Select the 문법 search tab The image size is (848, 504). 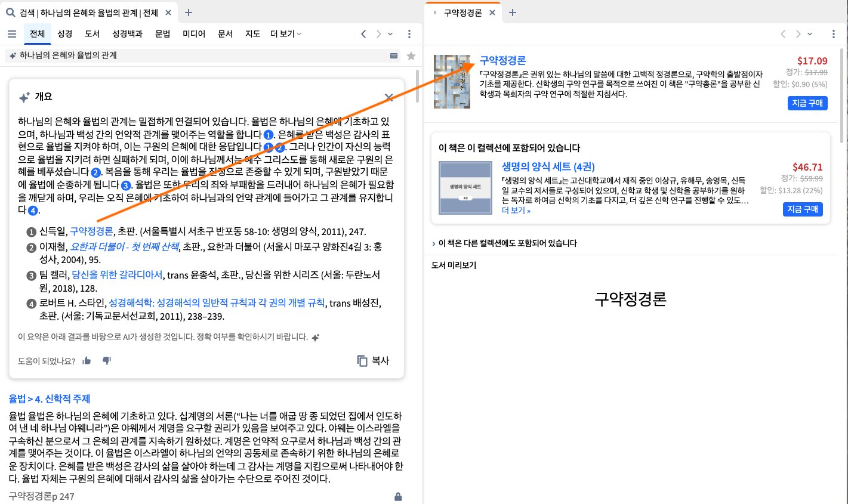[163, 34]
